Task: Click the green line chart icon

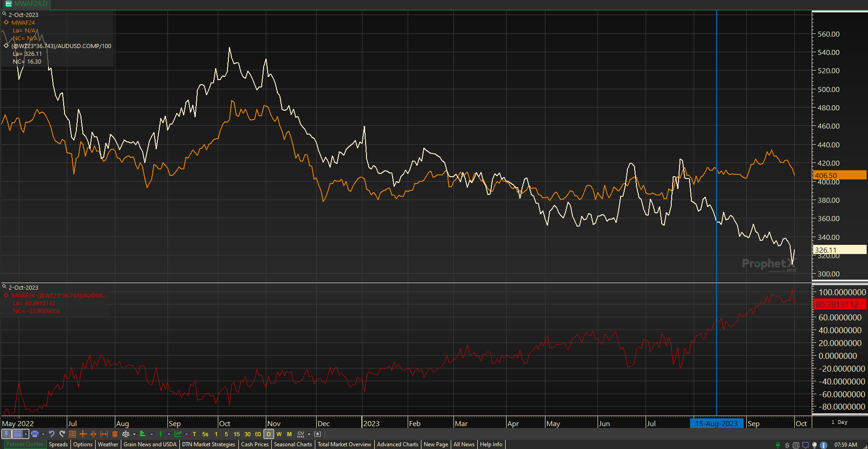Action: pos(178,434)
